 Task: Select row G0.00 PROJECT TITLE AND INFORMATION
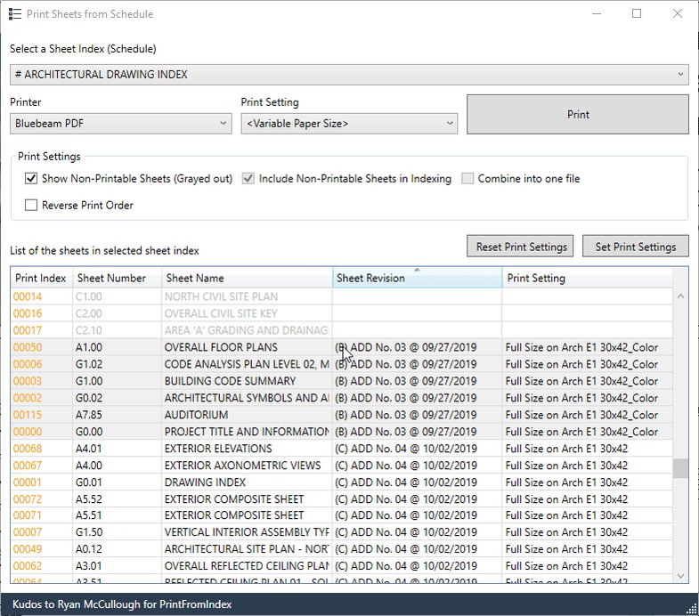click(x=341, y=432)
